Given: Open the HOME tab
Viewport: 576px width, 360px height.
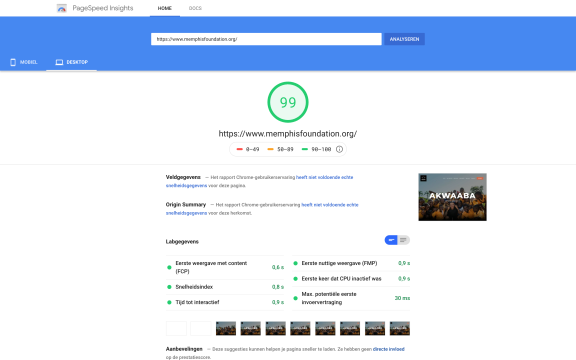Looking at the screenshot, I should click(165, 8).
